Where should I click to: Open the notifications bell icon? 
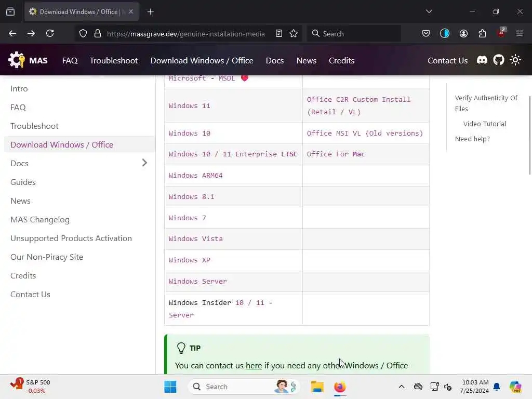(497, 387)
